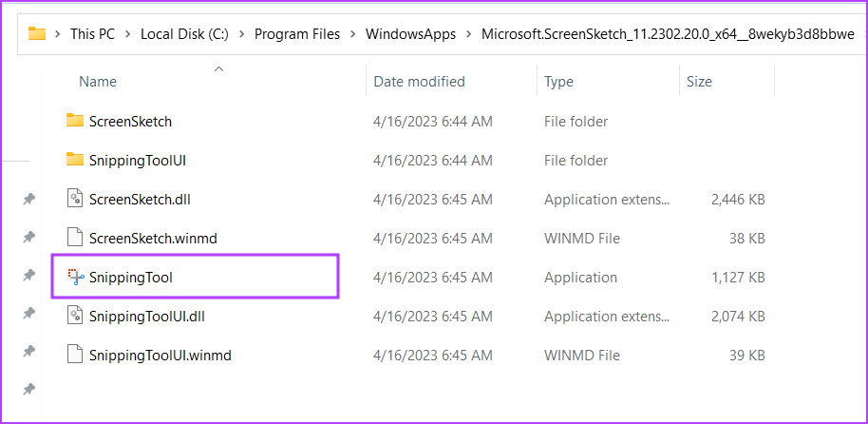Click the pin icon beside SnippingTool row

click(x=28, y=276)
